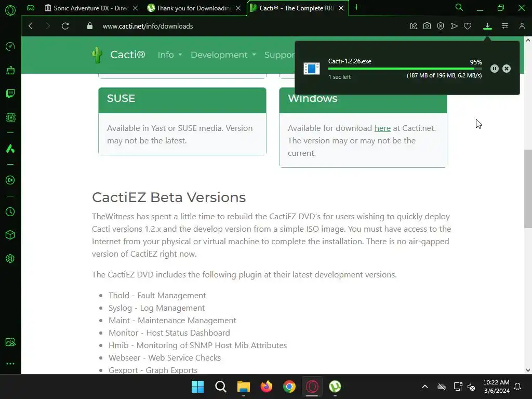This screenshot has height=399, width=532.
Task: Launch Firefox from taskbar
Action: pyautogui.click(x=267, y=387)
